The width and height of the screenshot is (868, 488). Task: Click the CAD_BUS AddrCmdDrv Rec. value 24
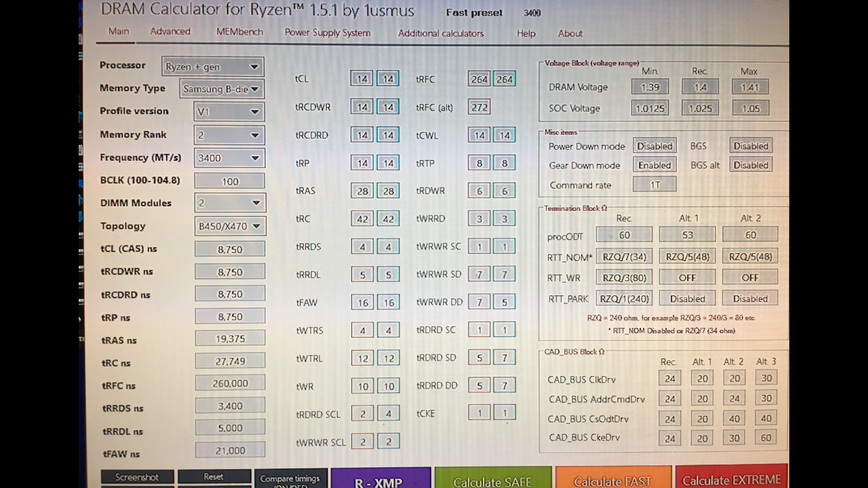coord(670,398)
